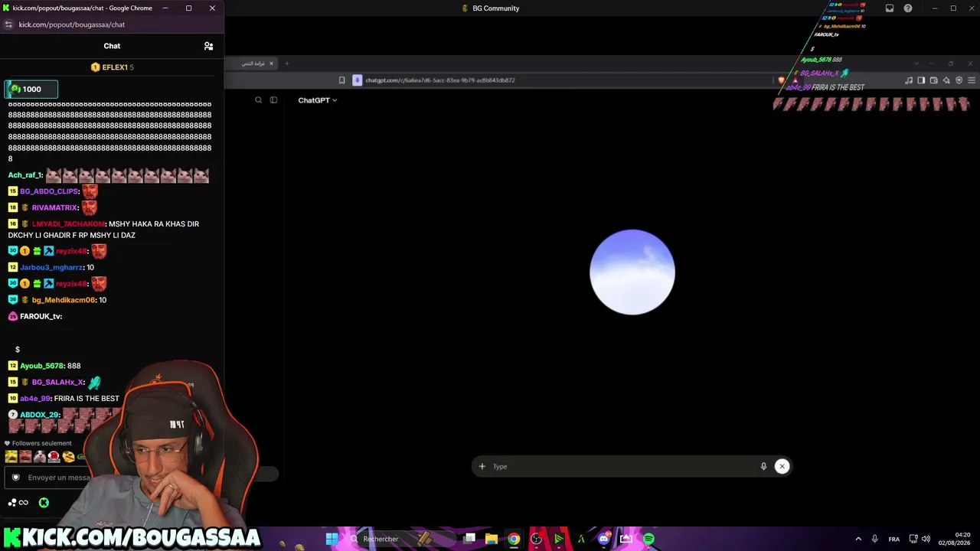Click the Brave shields icon in address bar

click(781, 80)
